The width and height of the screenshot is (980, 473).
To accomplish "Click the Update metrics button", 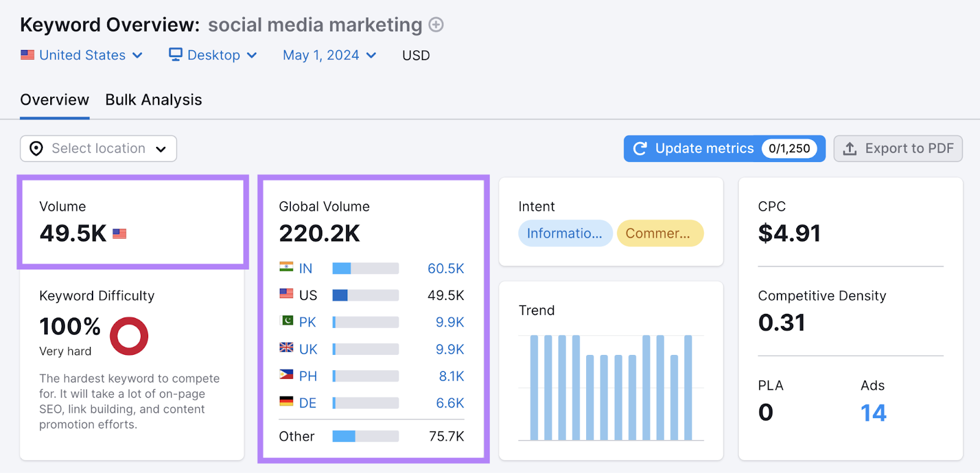I will click(x=704, y=148).
